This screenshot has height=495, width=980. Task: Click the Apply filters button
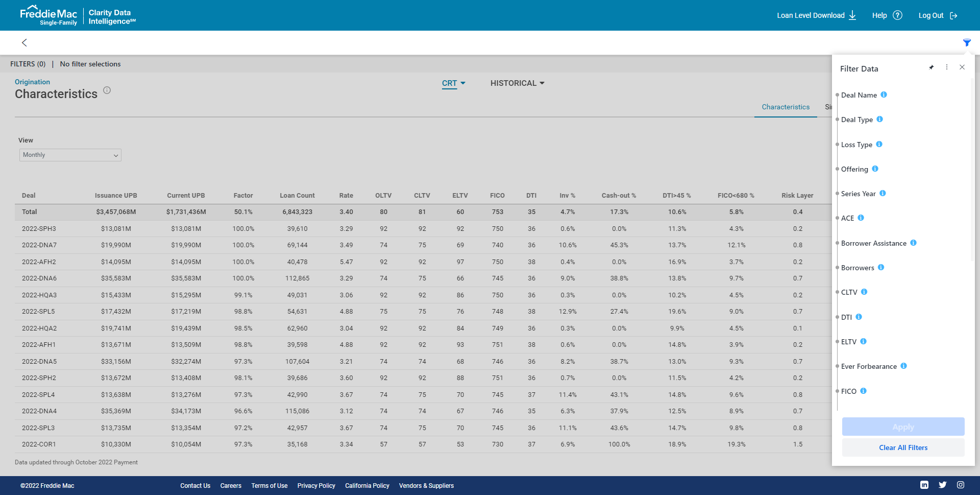(903, 427)
